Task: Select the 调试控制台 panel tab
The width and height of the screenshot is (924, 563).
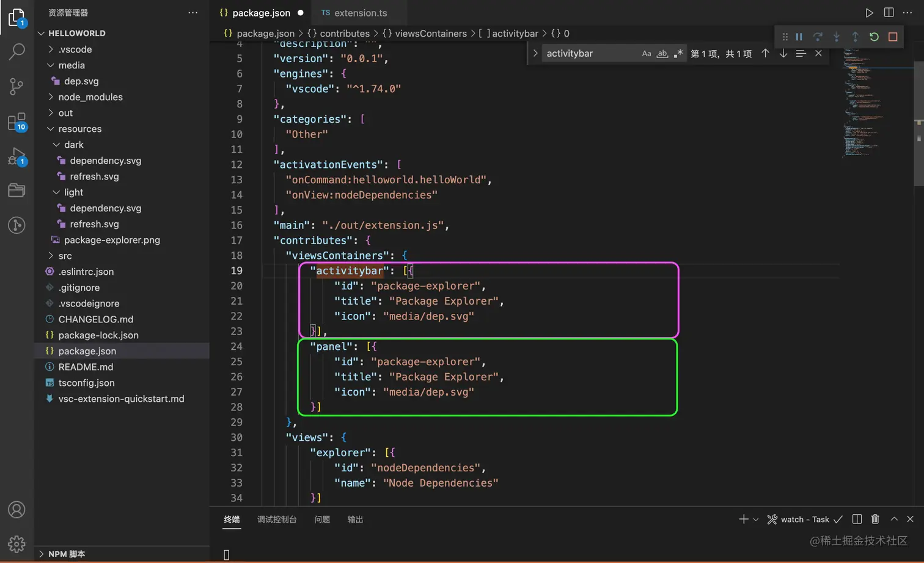Action: pyautogui.click(x=277, y=520)
